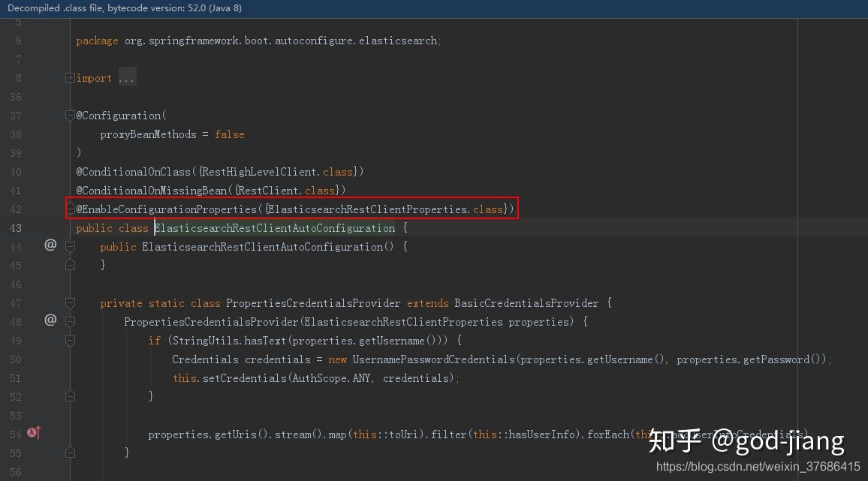Click this::toUri reference on line 54
Screen dimensions: 868x481
[385, 435]
